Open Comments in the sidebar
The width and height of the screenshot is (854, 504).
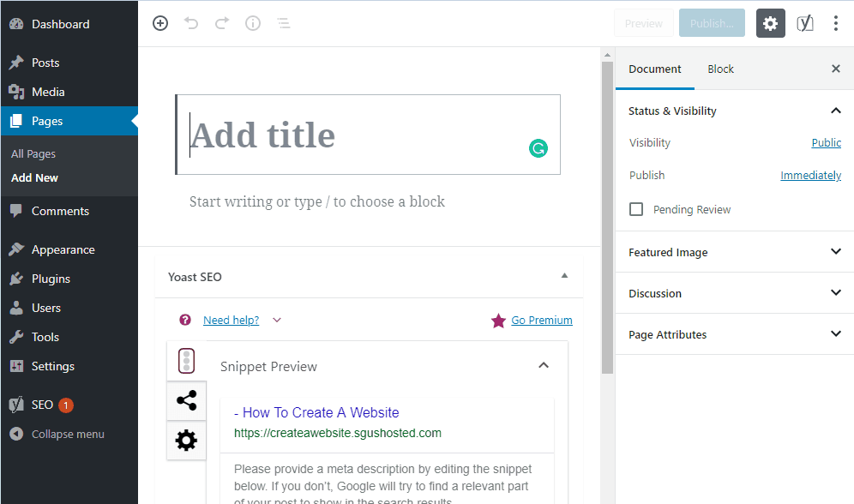click(x=69, y=211)
